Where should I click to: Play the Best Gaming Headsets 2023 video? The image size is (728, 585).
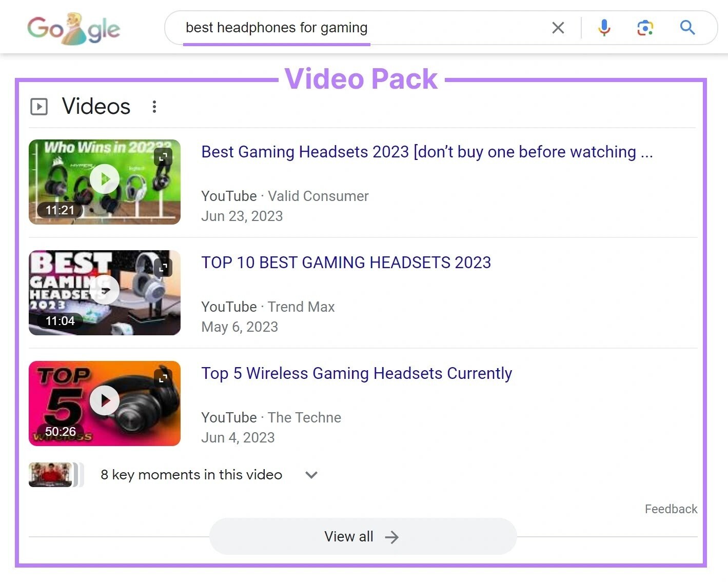(x=105, y=178)
